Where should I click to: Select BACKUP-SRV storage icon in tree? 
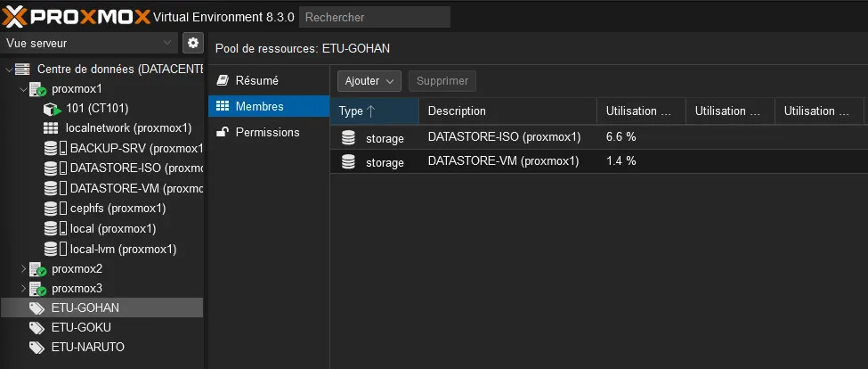51,148
